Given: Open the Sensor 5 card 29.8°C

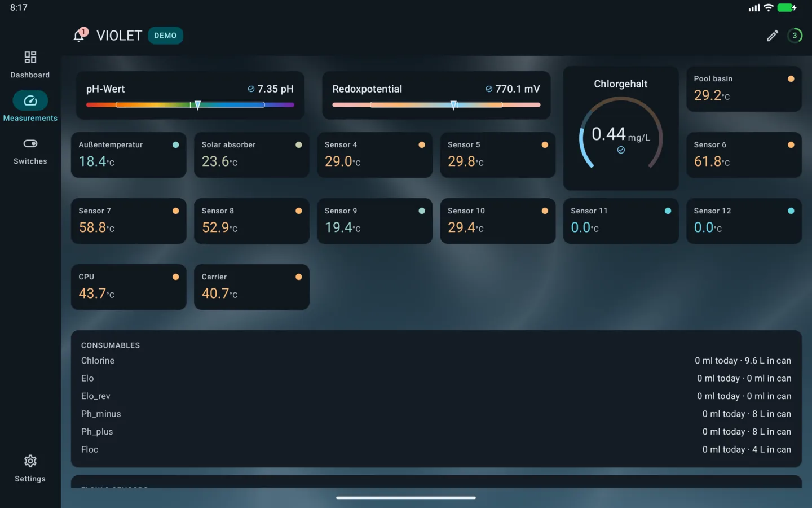Looking at the screenshot, I should click(497, 155).
